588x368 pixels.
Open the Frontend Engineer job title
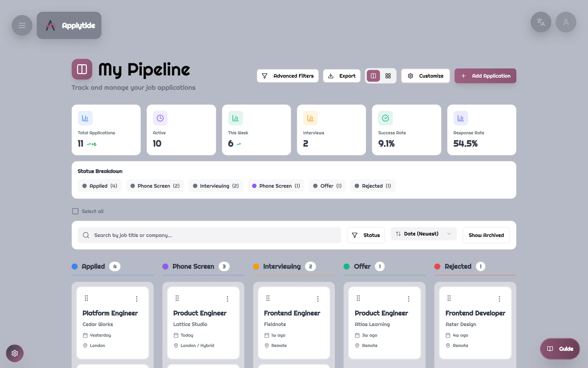point(292,313)
